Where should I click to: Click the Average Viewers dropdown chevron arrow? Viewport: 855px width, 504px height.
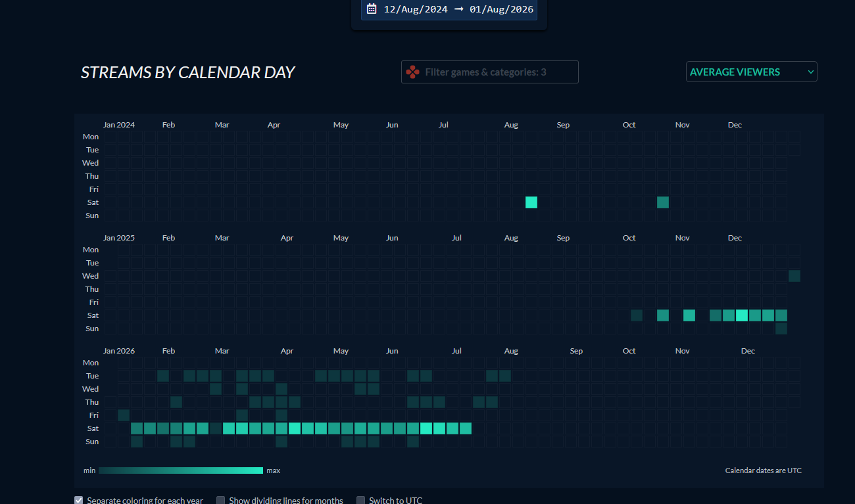[810, 72]
